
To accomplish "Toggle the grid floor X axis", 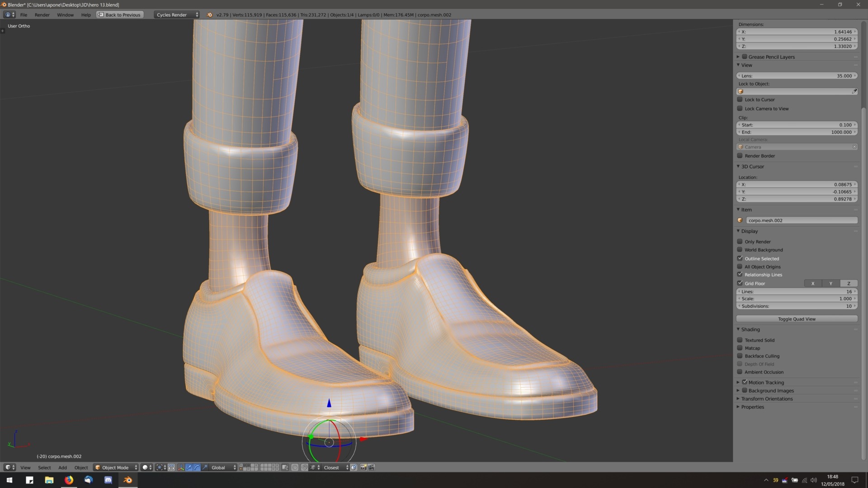I will pos(813,283).
